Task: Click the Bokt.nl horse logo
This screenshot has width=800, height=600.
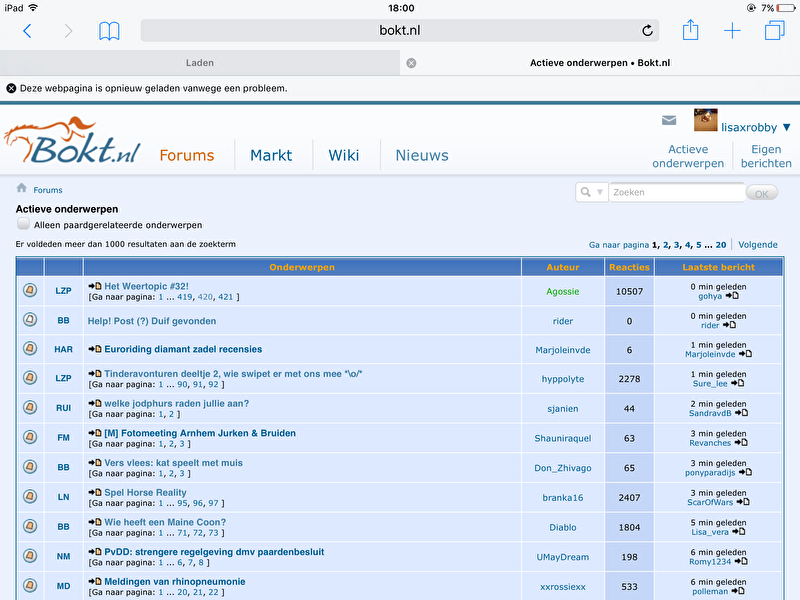Action: (72, 140)
